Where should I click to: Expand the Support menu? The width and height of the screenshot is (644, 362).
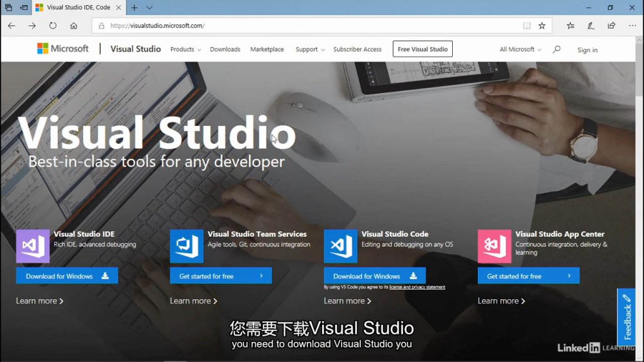tap(310, 49)
